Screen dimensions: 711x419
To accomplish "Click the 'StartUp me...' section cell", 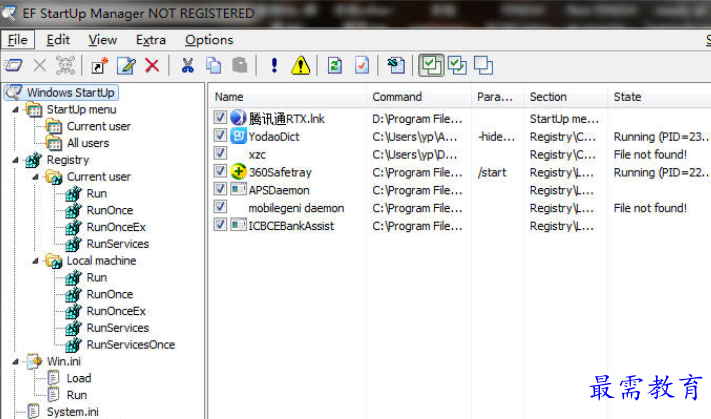I will [564, 119].
